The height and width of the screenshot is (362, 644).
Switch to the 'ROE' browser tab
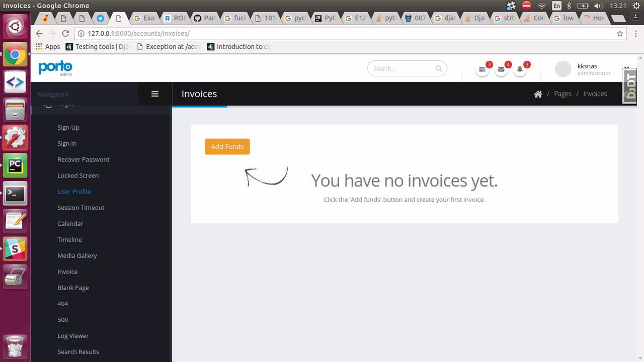174,18
